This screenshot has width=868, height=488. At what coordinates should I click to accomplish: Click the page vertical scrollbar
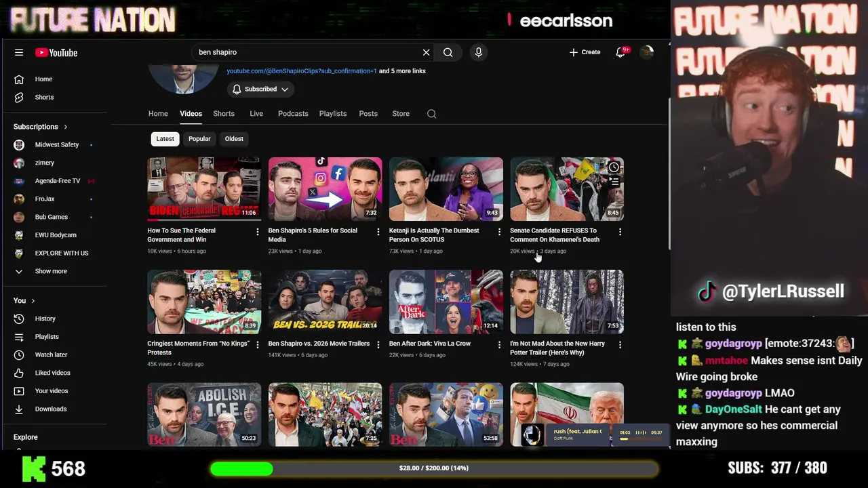669,173
